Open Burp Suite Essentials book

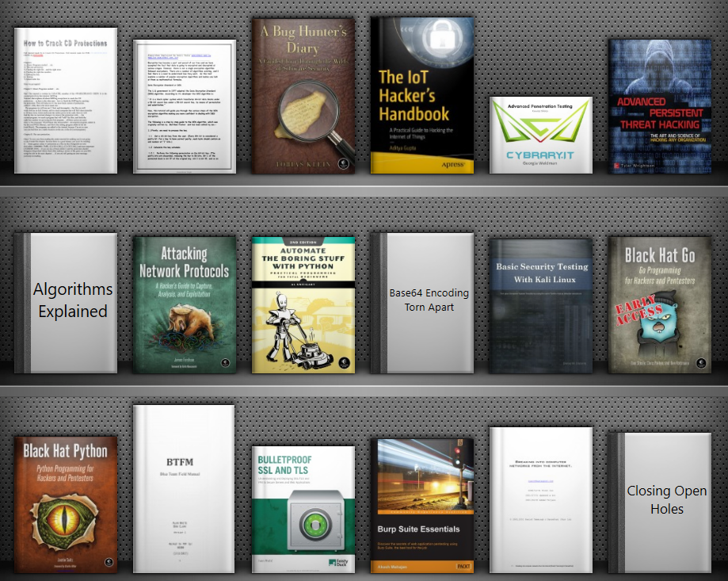click(422, 506)
